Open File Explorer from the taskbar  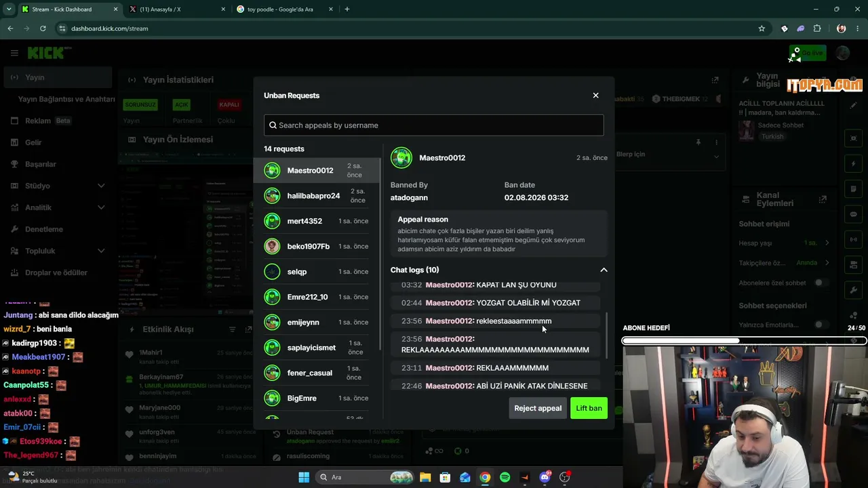(425, 477)
